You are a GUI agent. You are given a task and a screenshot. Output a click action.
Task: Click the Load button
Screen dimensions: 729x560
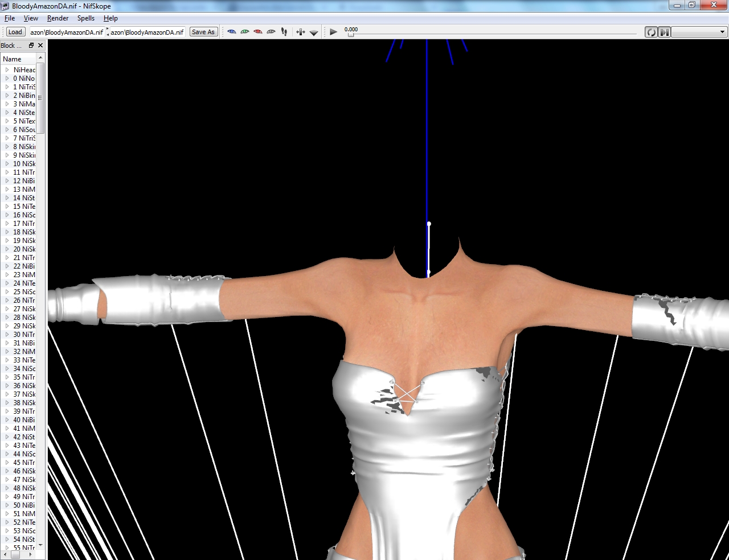15,32
